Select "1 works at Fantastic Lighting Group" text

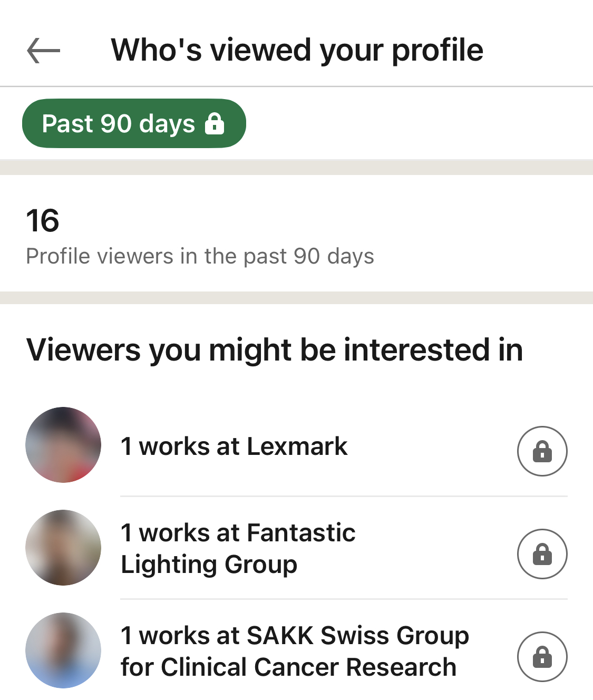238,548
